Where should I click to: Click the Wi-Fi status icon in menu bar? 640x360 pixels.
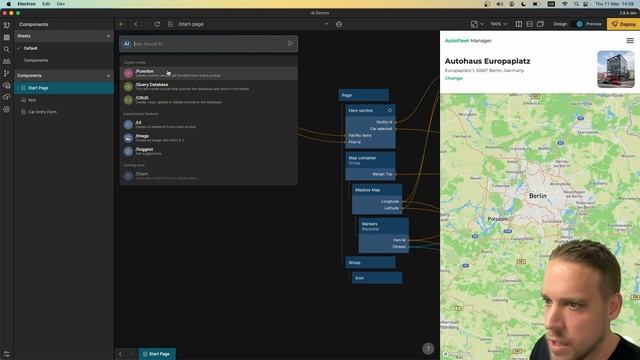coord(565,4)
